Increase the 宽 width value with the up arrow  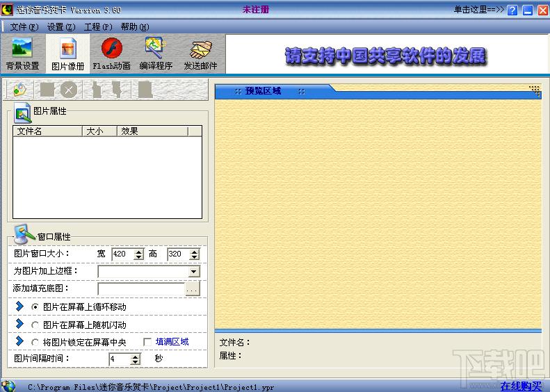coord(139,251)
